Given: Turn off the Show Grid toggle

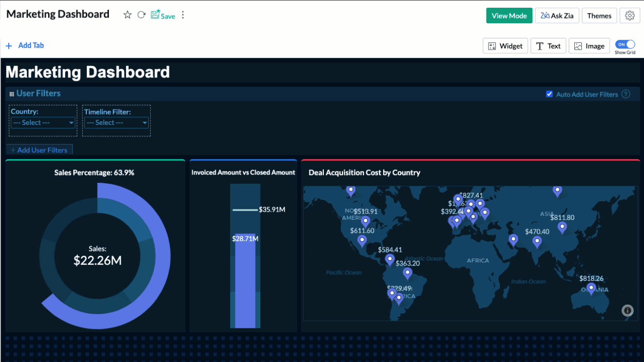Looking at the screenshot, I should [625, 45].
